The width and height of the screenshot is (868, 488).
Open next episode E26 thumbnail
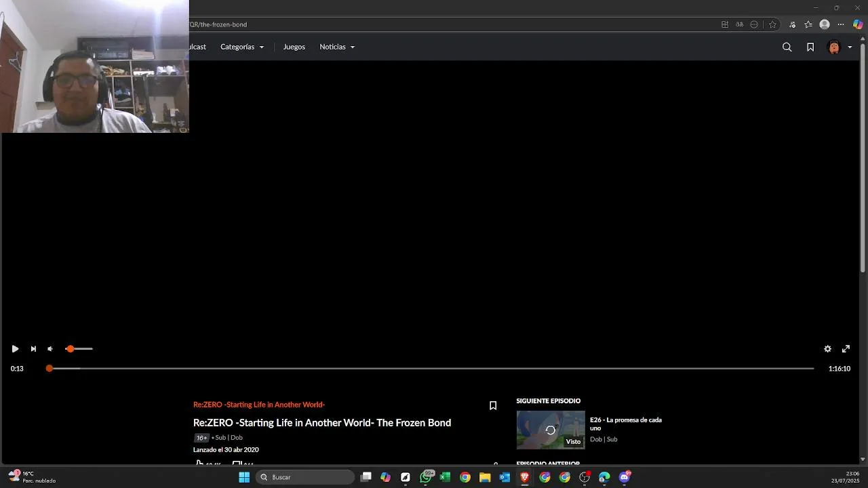[x=551, y=430]
